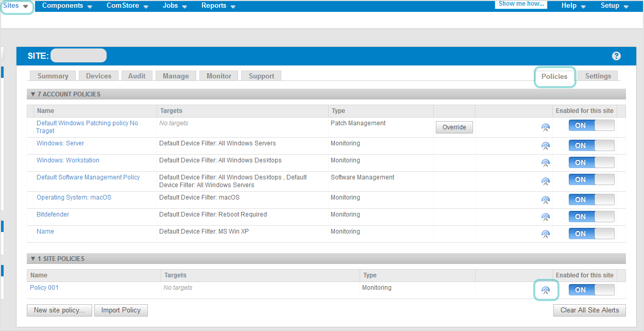Push changes for the Windows: Workstation policy
644x331 pixels.
(546, 162)
